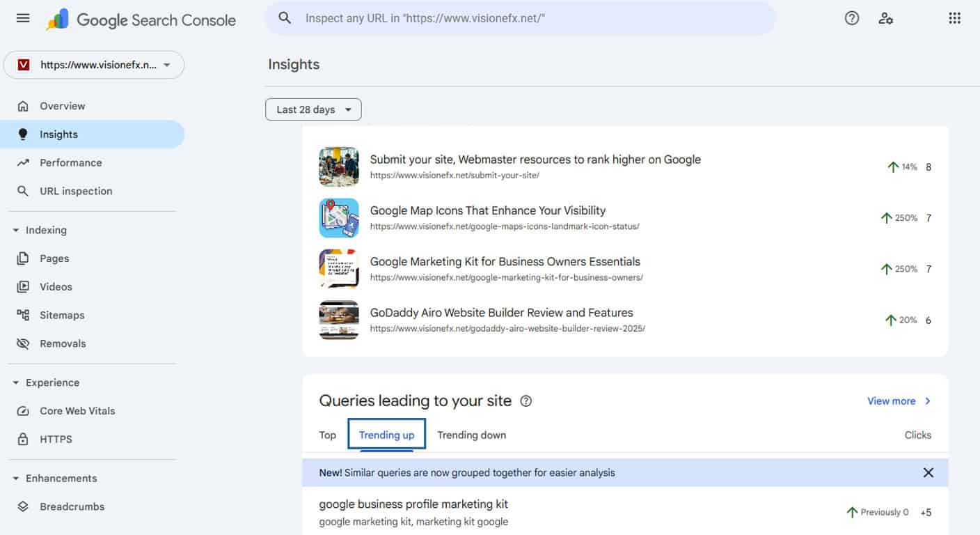Open 'Google Map Icons That Enhance' page result
Viewport: 980px width, 535px height.
tap(487, 210)
